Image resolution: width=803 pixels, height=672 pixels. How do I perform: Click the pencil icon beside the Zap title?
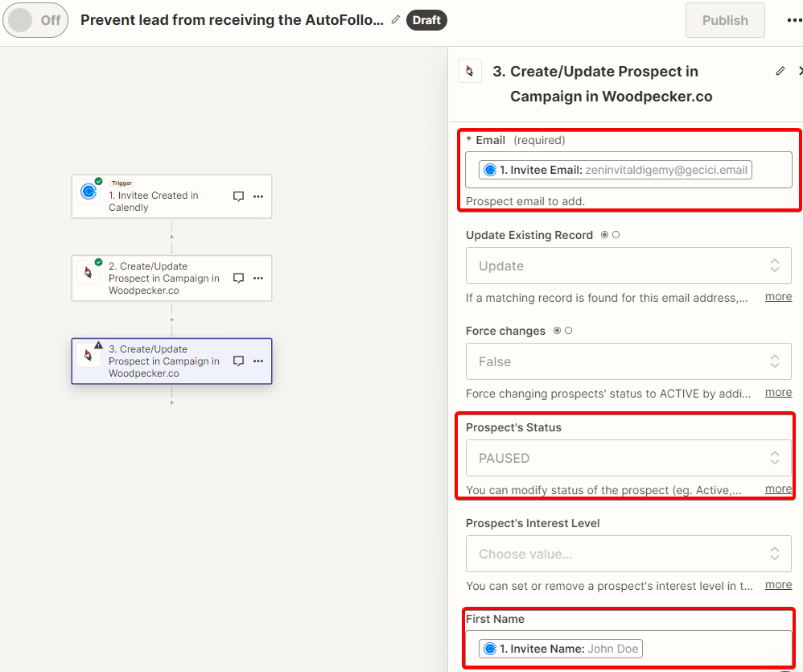pos(395,20)
